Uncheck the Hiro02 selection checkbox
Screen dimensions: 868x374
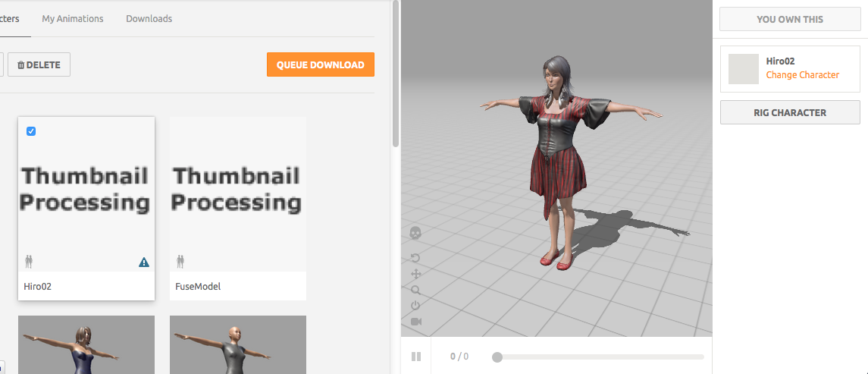pyautogui.click(x=31, y=131)
